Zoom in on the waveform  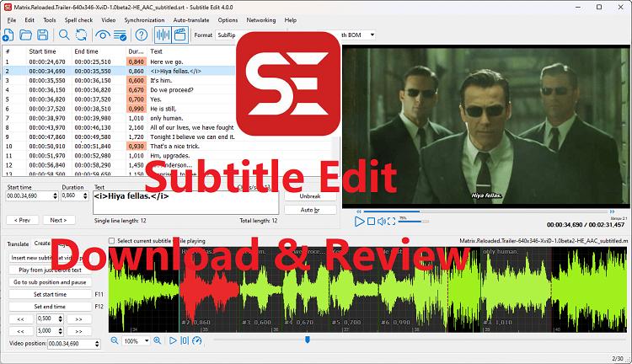[157, 340]
